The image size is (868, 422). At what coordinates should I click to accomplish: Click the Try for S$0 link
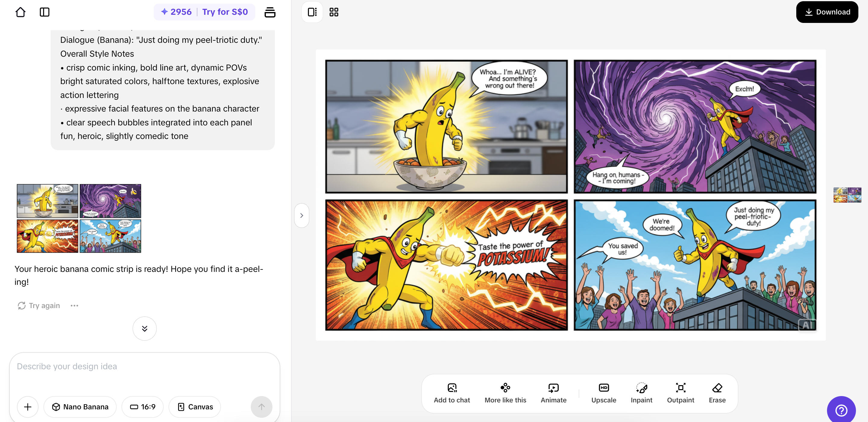(225, 12)
